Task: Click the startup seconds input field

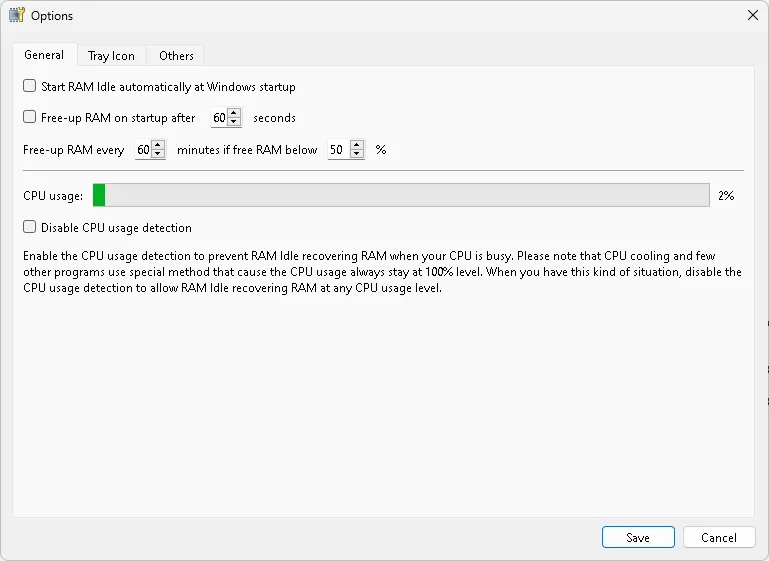Action: [x=219, y=118]
